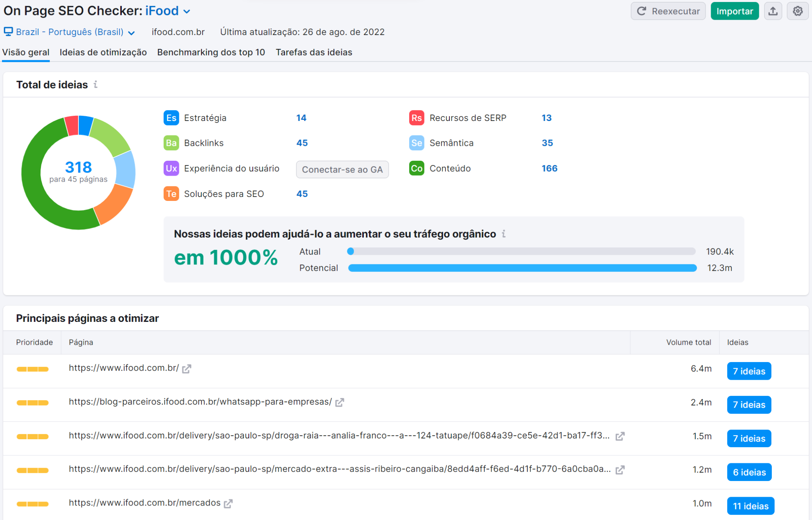
Task: Open the 11 ideias for the mercados page
Action: click(x=750, y=506)
